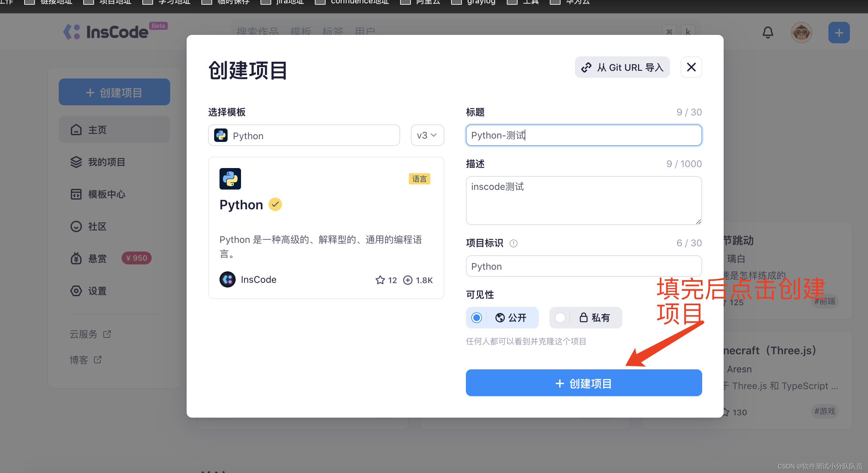Click the blue plus icon in header
This screenshot has width=868, height=473.
click(838, 33)
